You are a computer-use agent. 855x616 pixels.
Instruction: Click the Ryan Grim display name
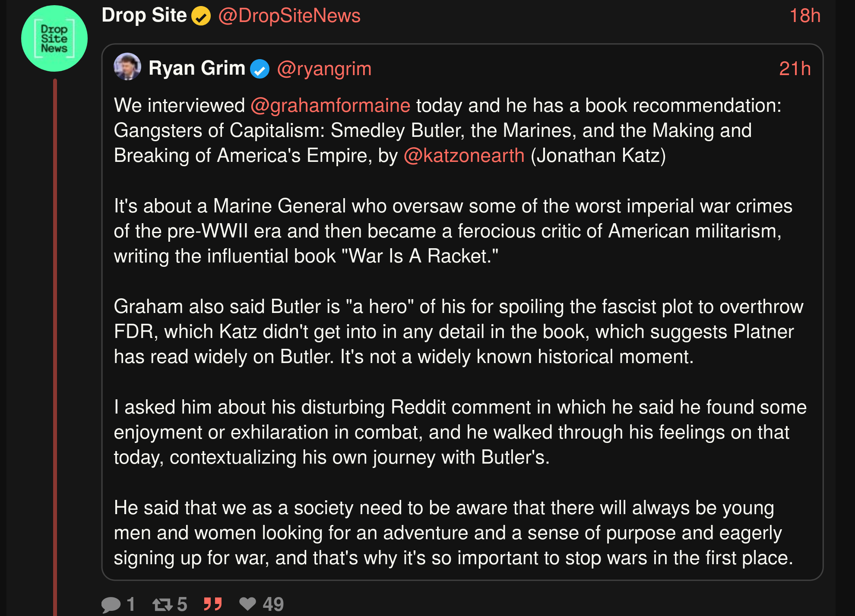[x=196, y=68]
